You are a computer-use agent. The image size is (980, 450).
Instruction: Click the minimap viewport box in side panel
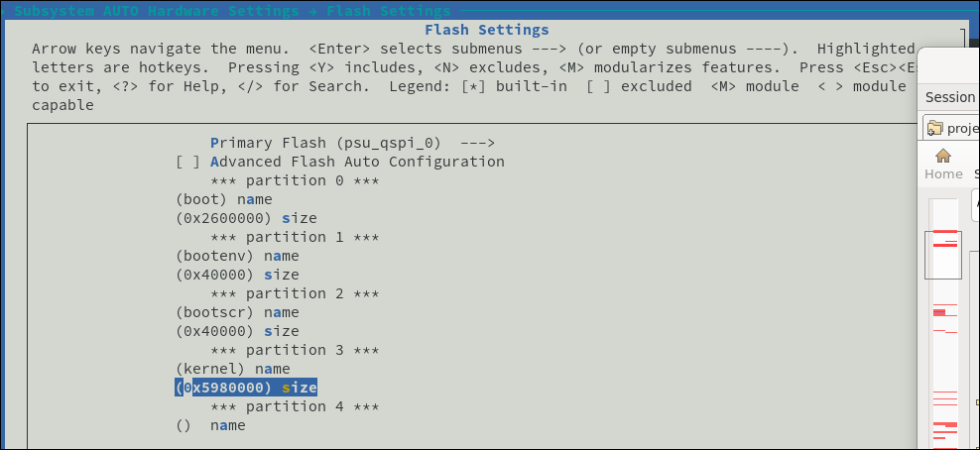coord(943,256)
